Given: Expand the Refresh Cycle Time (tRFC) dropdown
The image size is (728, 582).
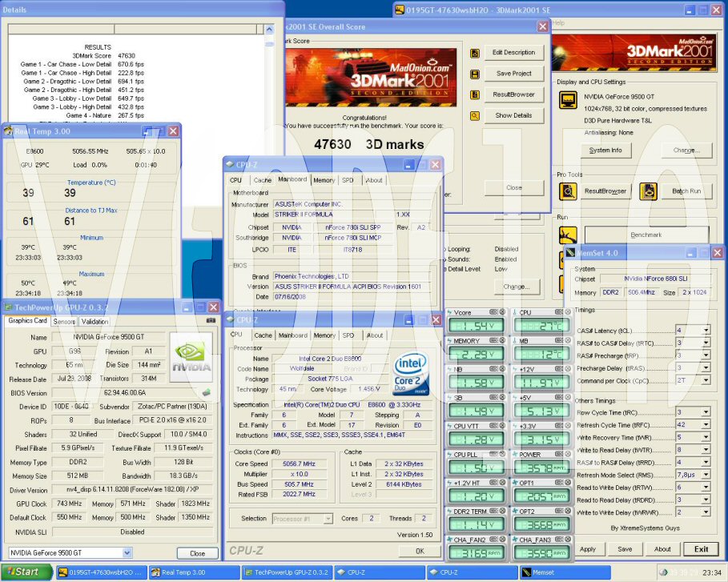Looking at the screenshot, I should (706, 424).
